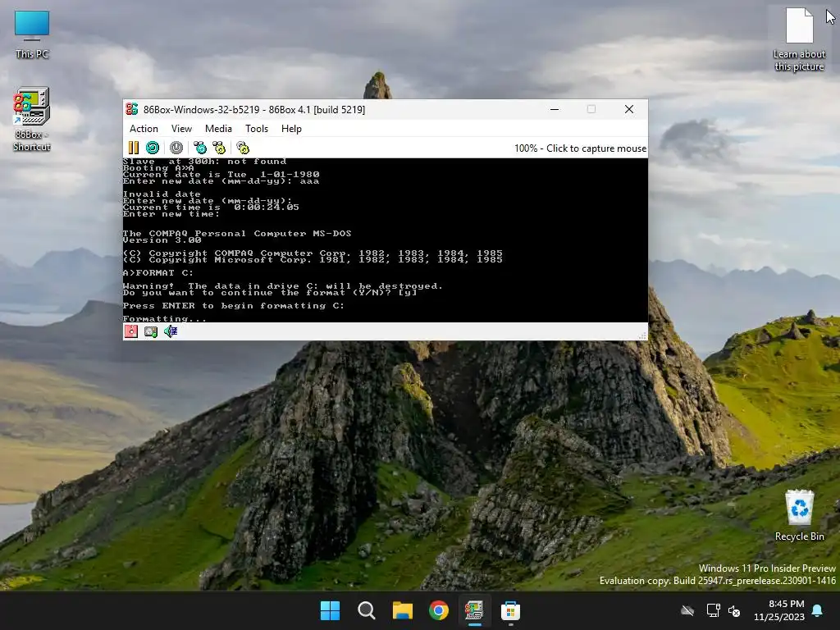Click the hard disk status bar icon
Image resolution: width=840 pixels, height=630 pixels.
click(151, 331)
